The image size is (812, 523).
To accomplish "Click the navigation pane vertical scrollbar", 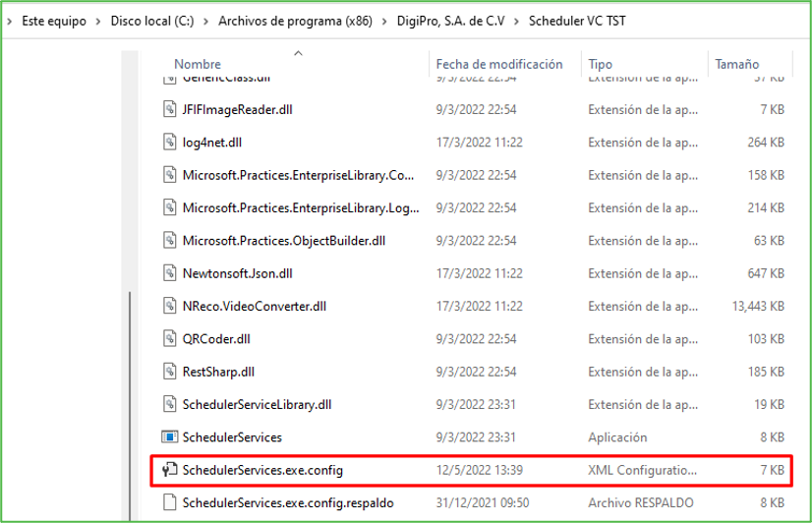I will [129, 393].
